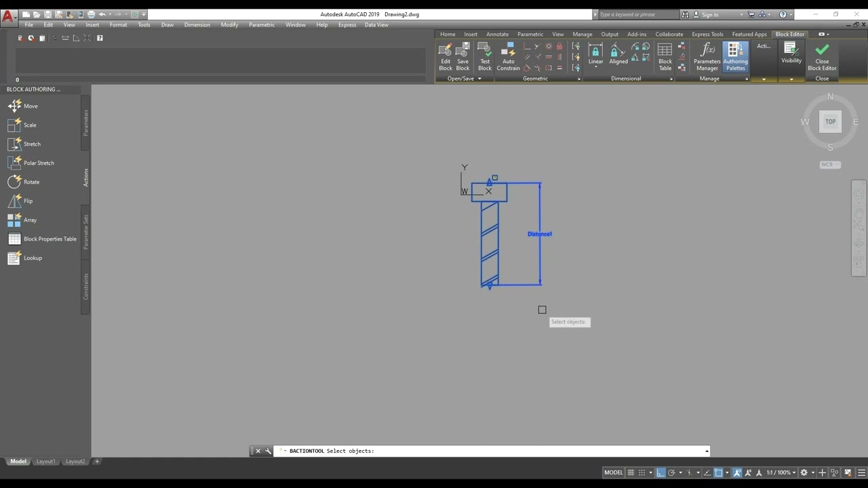868x488 pixels.
Task: Open the workspace switching gear icon
Action: [804, 472]
